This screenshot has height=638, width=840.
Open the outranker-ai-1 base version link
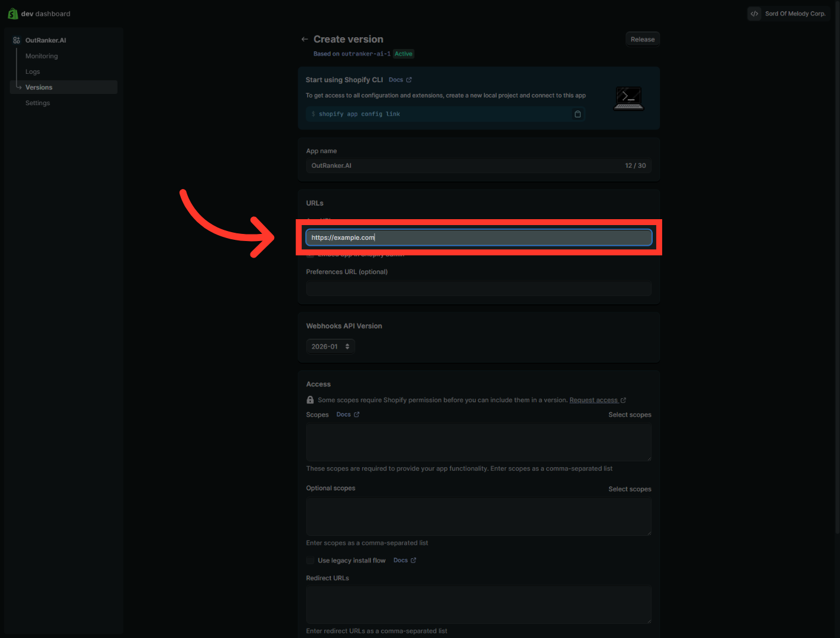click(x=366, y=54)
